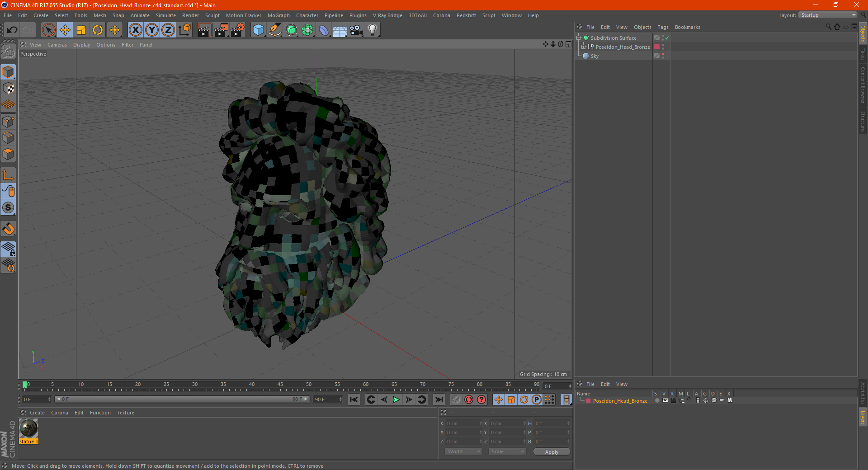The height and width of the screenshot is (470, 868).
Task: Open the Content Browser side tab
Action: tap(863, 85)
